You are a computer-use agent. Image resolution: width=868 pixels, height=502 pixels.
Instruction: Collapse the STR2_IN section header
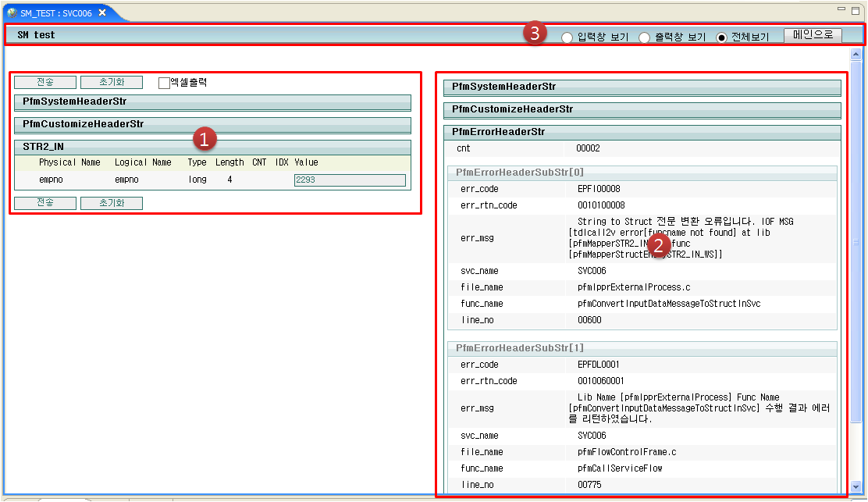pyautogui.click(x=212, y=147)
